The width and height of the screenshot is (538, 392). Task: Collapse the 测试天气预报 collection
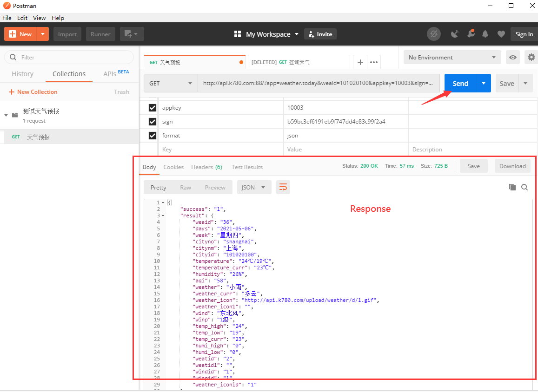click(6, 115)
